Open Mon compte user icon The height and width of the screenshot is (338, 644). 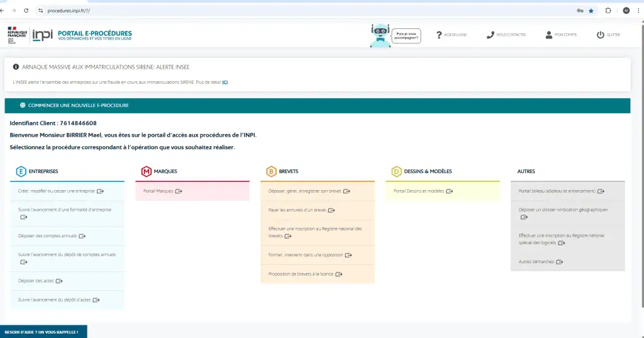pyautogui.click(x=549, y=35)
